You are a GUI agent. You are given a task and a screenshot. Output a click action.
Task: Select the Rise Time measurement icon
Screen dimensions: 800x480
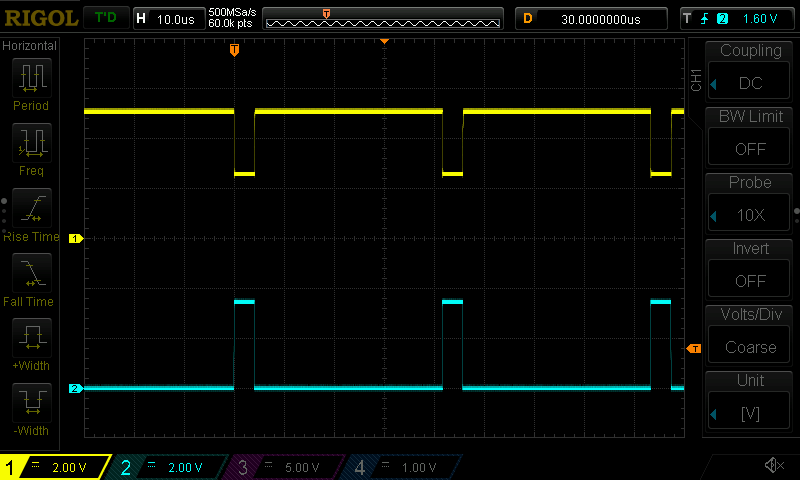(32, 208)
